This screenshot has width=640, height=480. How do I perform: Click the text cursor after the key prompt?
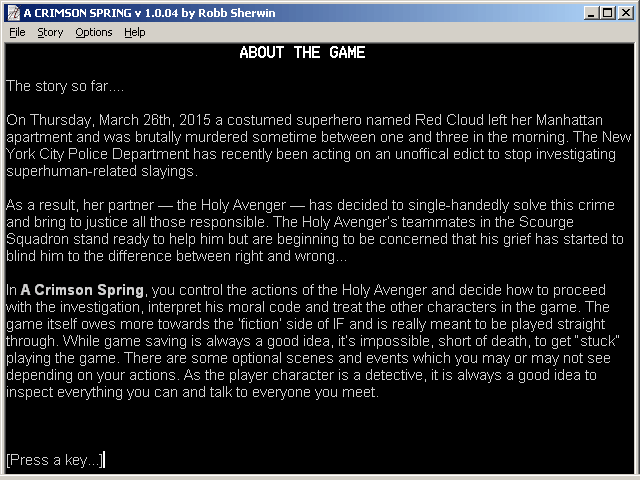(104, 460)
